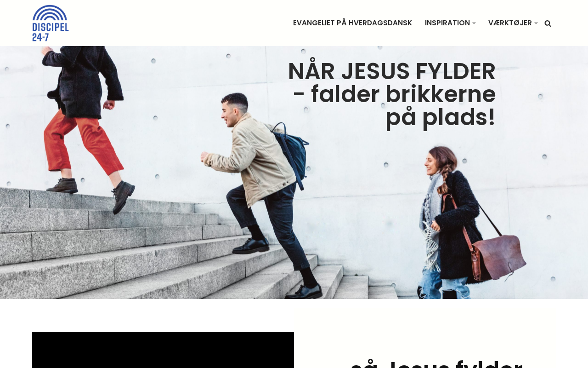Image resolution: width=588 pixels, height=368 pixels.
Task: Click the NÅR JESUS FYLDER heading line
Action: pyautogui.click(x=392, y=71)
